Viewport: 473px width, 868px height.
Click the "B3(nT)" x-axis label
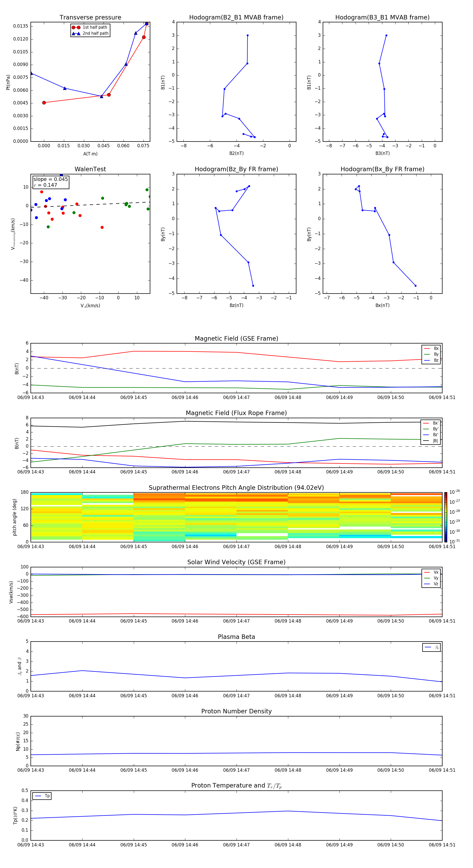click(382, 153)
